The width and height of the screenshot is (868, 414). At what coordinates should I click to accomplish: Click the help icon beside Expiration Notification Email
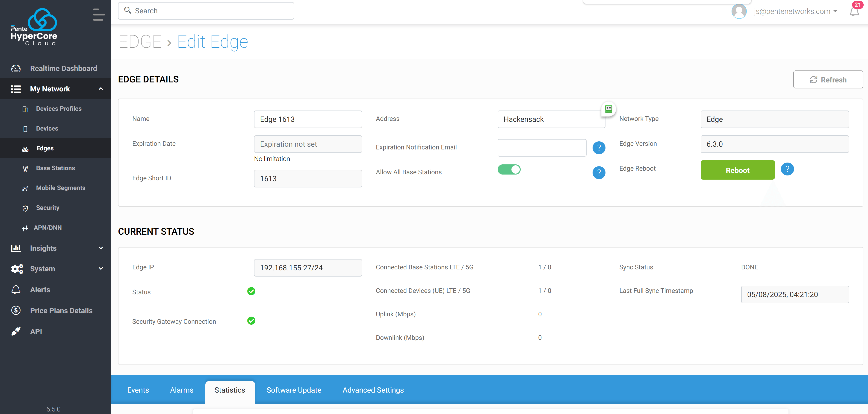[x=599, y=148]
